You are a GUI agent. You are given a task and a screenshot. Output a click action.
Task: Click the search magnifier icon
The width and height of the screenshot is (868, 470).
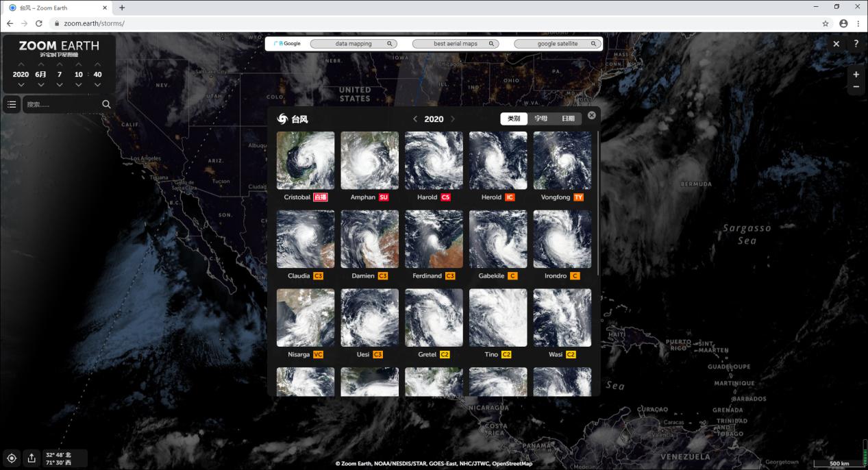click(106, 104)
